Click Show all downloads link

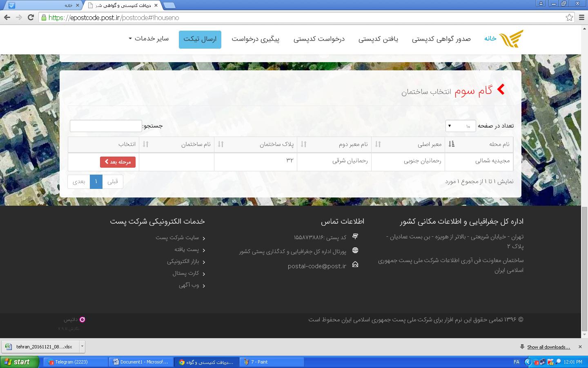[548, 347]
